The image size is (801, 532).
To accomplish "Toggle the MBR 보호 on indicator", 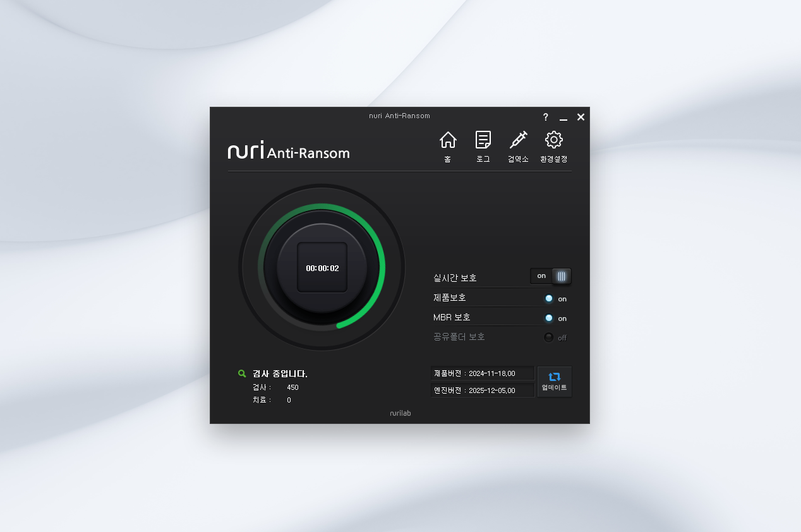I will pyautogui.click(x=549, y=318).
